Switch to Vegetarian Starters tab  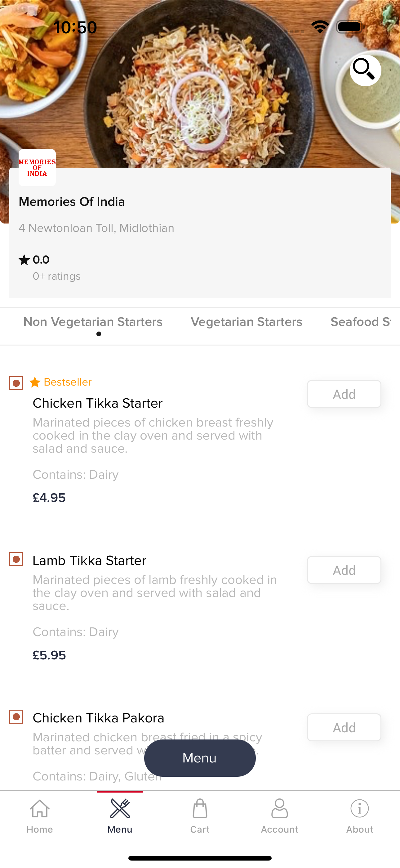tap(247, 322)
